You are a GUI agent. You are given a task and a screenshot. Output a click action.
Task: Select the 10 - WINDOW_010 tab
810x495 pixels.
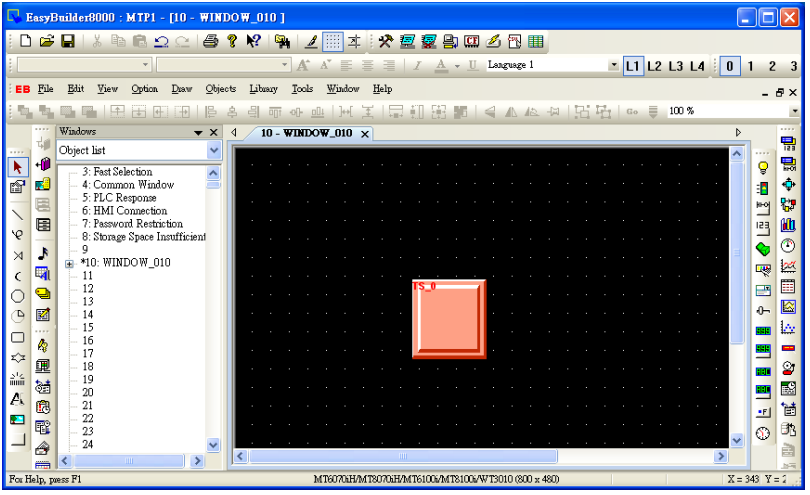coord(306,133)
